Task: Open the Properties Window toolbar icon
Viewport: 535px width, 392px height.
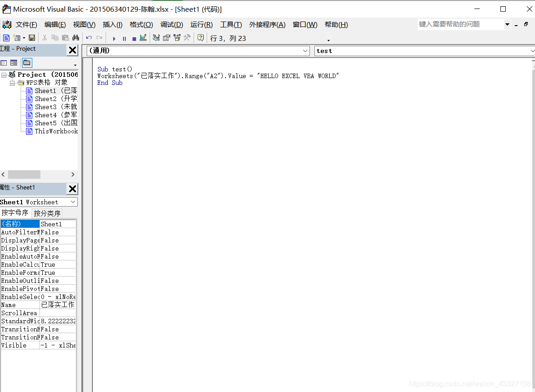Action: (167, 38)
